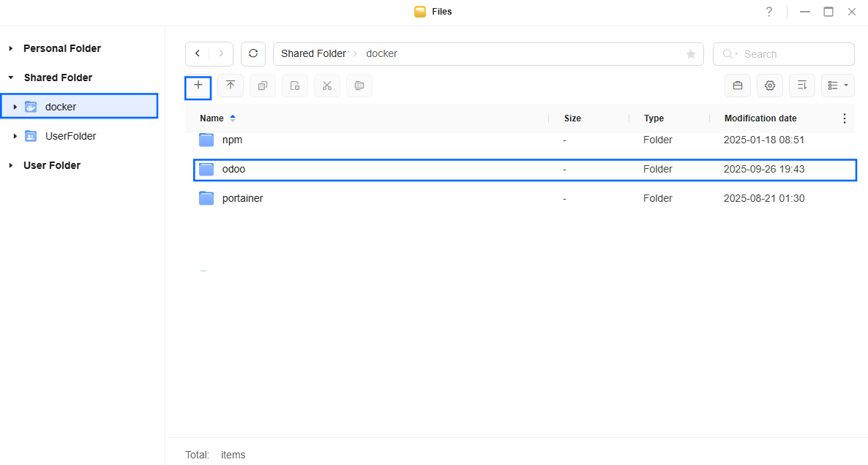Viewport: 868px width, 465px height.
Task: Refresh the docker folder listing
Action: click(x=253, y=53)
